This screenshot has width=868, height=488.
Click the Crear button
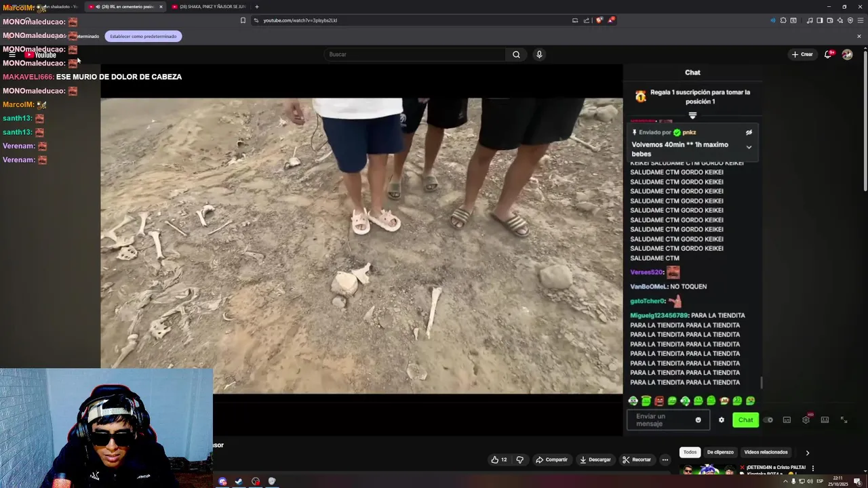[802, 54]
